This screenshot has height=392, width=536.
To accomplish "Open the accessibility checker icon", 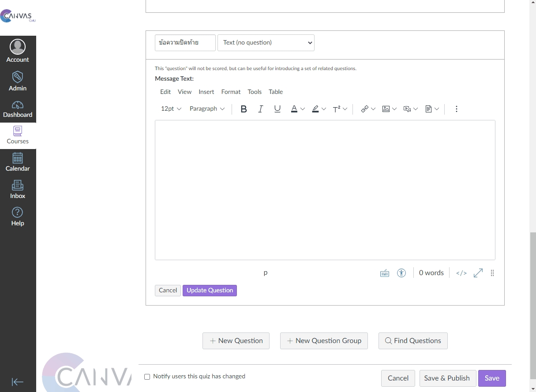I will coord(401,273).
